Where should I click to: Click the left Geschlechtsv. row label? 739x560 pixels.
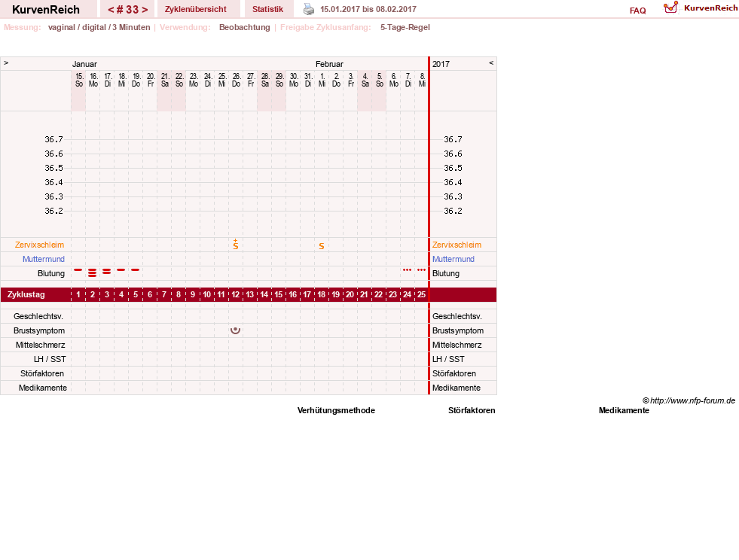click(x=38, y=316)
